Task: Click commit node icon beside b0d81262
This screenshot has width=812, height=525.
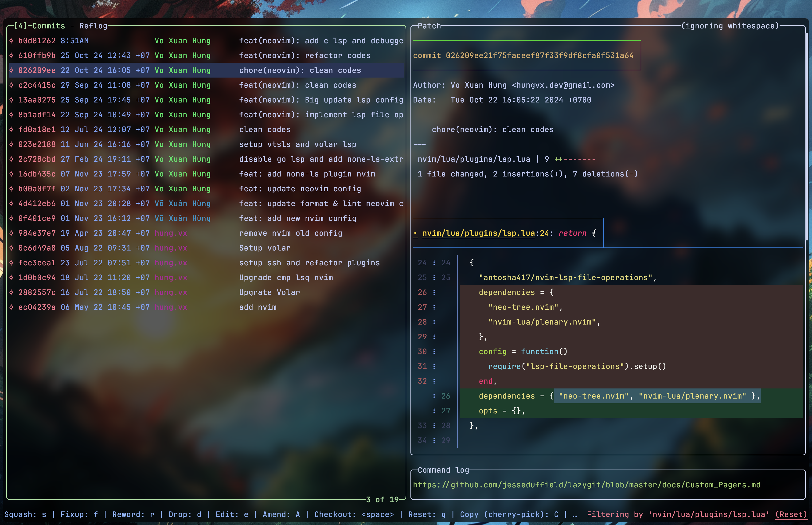Action: tap(11, 41)
